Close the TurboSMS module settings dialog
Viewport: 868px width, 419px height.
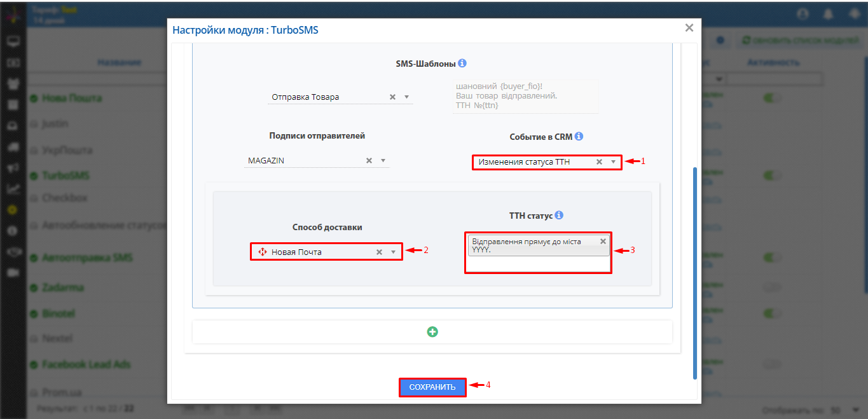tap(689, 28)
